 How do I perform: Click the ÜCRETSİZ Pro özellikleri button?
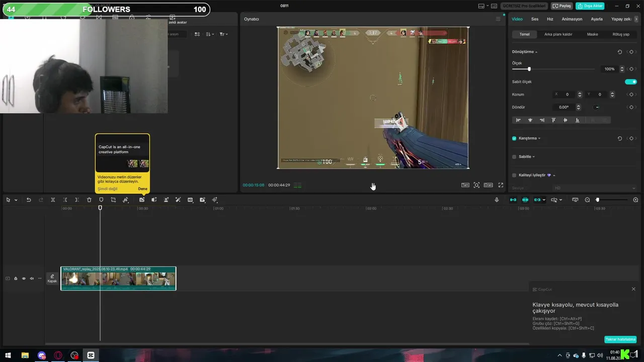point(524,6)
